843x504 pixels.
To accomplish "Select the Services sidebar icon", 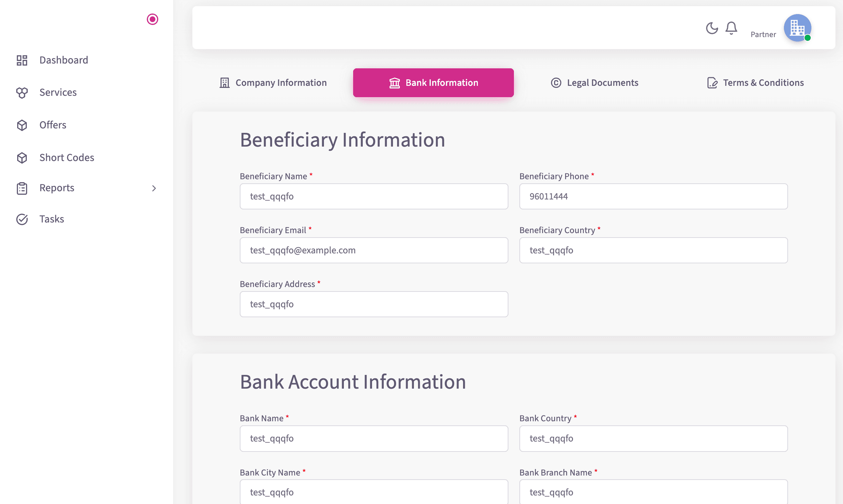I will [22, 92].
